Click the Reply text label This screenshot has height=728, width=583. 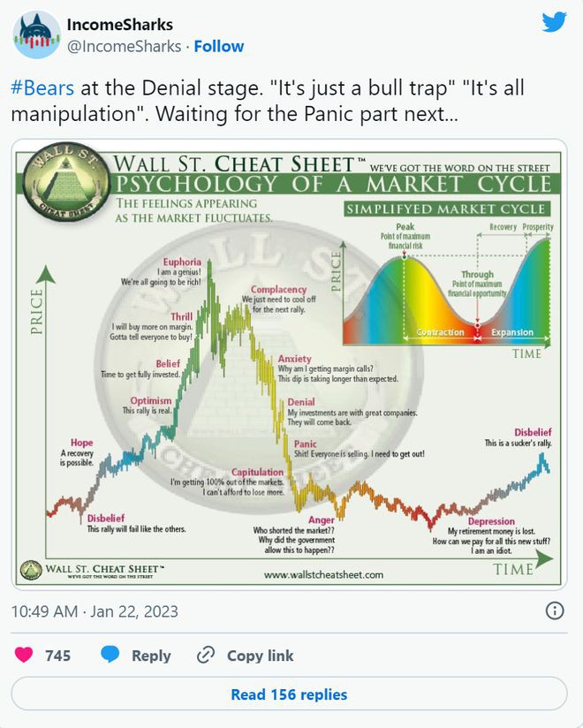[151, 656]
